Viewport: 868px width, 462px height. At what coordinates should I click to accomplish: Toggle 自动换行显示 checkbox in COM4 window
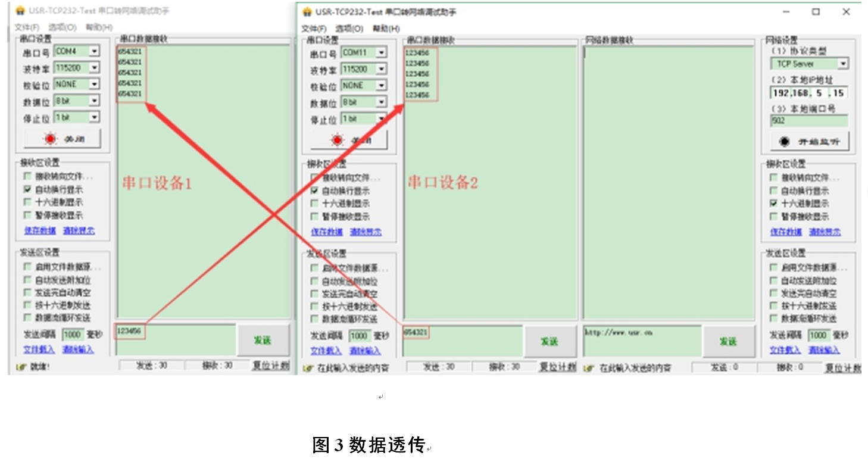[x=27, y=189]
